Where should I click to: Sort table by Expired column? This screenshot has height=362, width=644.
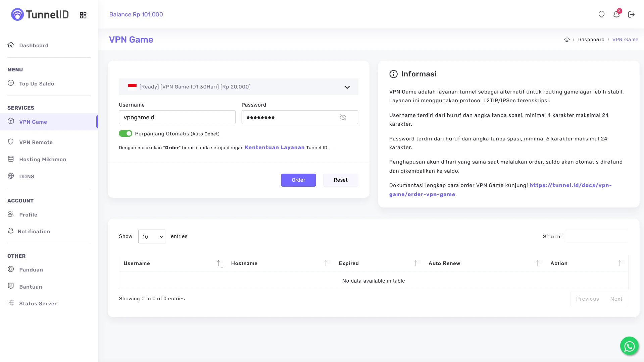point(379,263)
